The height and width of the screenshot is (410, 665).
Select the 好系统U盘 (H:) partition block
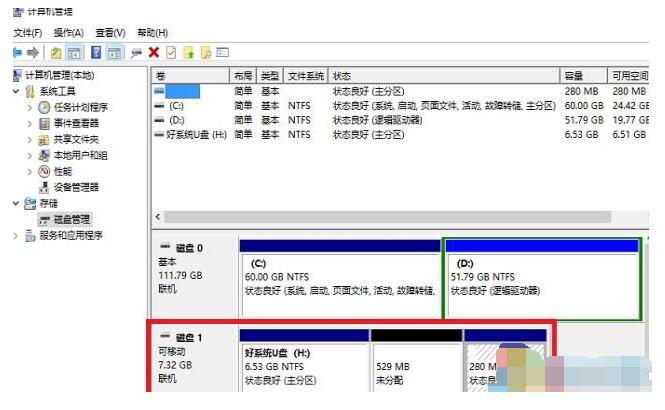[304, 360]
